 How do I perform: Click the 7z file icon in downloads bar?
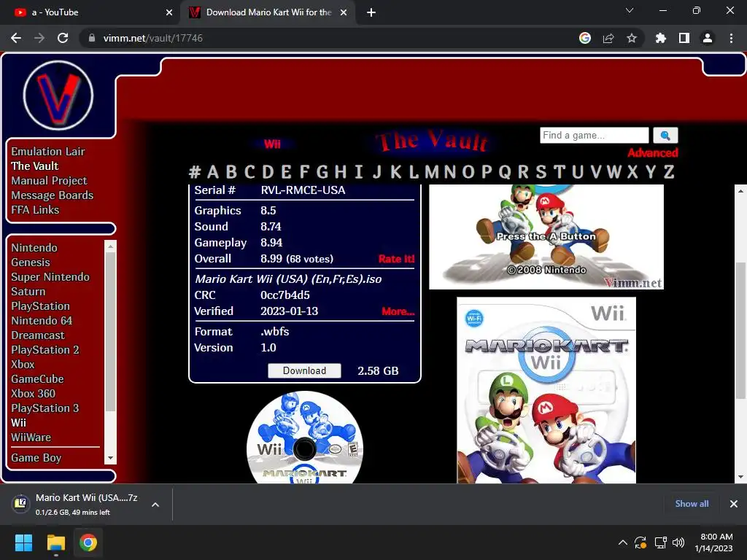[21, 504]
